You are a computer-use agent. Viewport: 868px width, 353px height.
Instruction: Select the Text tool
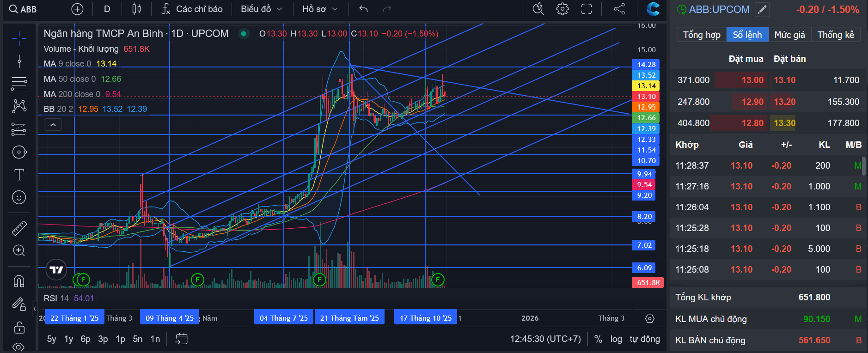click(x=19, y=175)
